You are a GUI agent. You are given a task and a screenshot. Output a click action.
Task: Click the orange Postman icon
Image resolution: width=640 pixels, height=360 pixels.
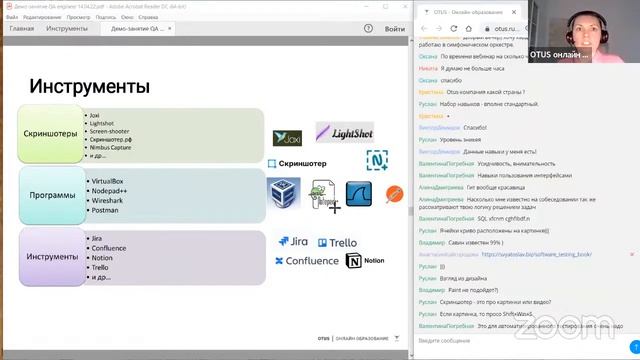tap(394, 194)
